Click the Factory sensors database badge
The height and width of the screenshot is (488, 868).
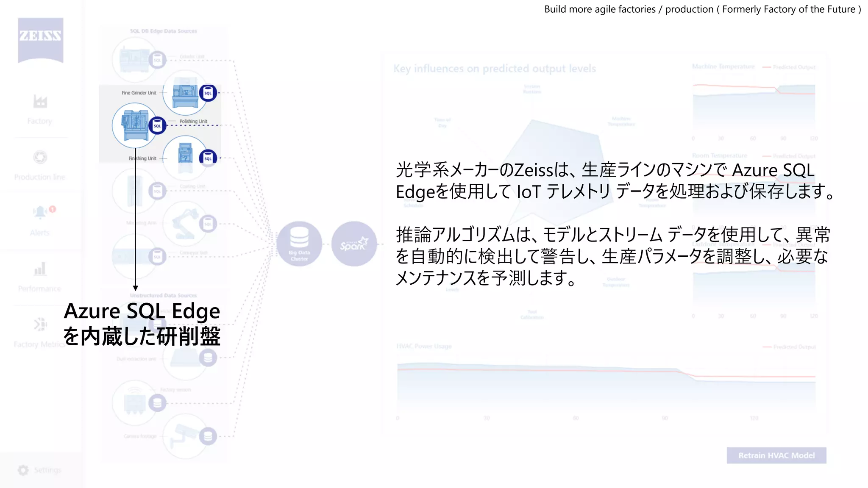(157, 403)
